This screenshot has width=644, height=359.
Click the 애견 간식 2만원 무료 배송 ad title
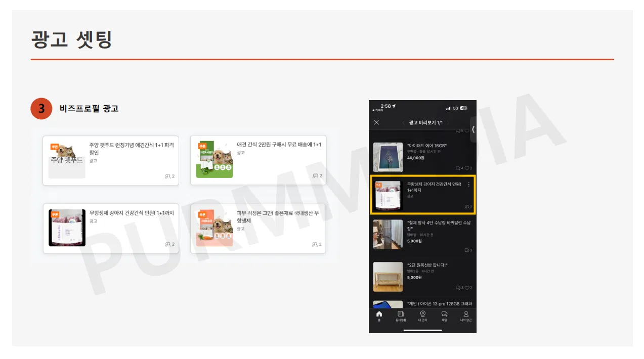click(x=279, y=145)
